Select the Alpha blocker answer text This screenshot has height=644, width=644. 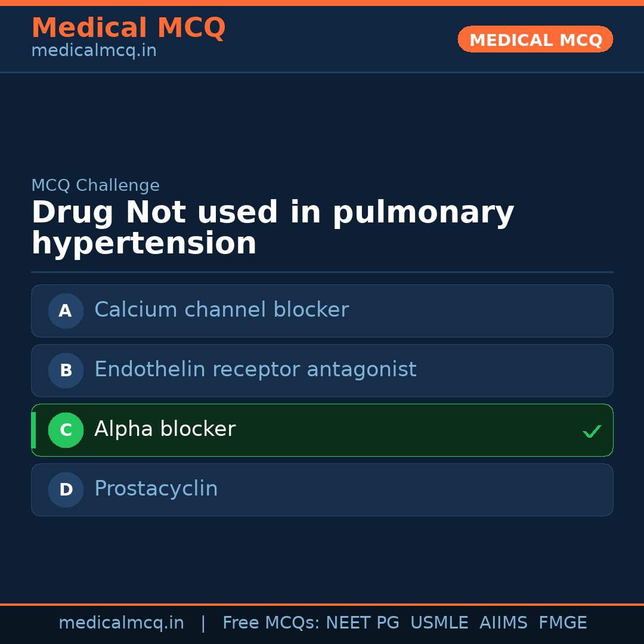click(165, 429)
